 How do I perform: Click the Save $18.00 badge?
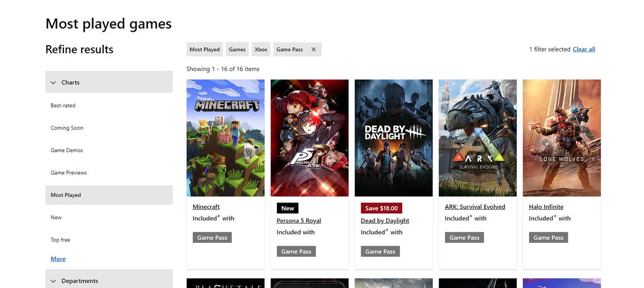click(382, 208)
